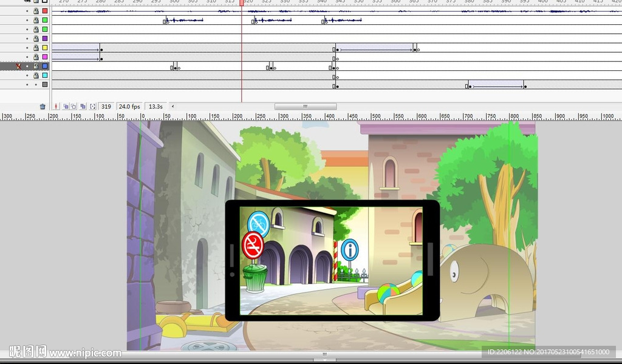Hide the yellow layer via visibility dot
This screenshot has height=364, width=622.
click(x=27, y=47)
